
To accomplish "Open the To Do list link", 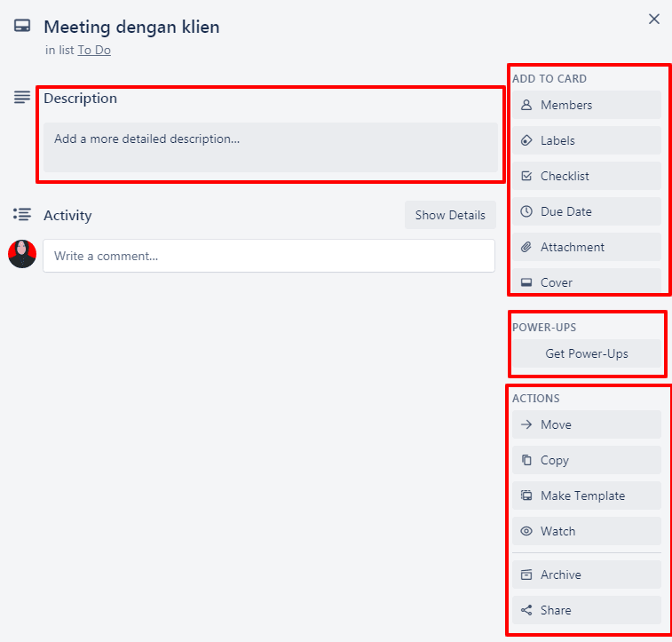I will coord(94,51).
